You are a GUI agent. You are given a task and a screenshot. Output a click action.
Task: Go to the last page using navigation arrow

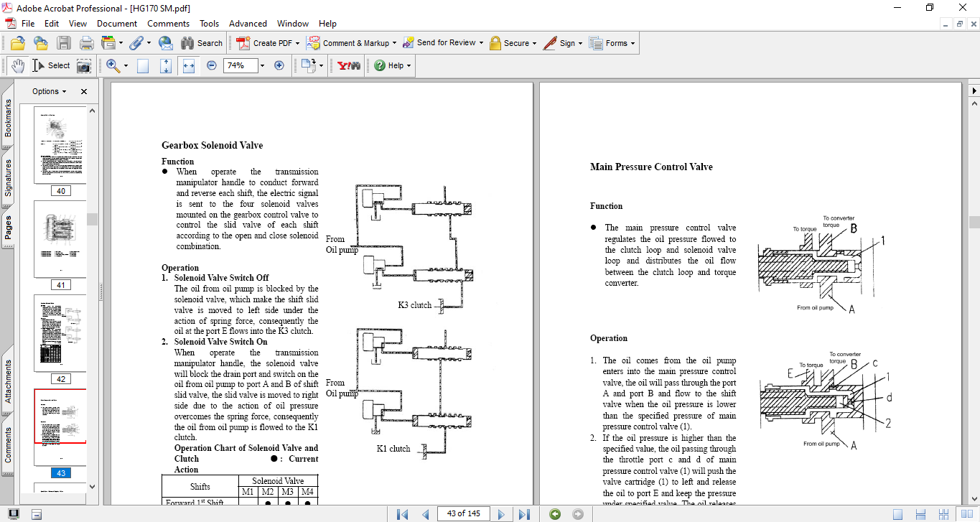pyautogui.click(x=524, y=514)
